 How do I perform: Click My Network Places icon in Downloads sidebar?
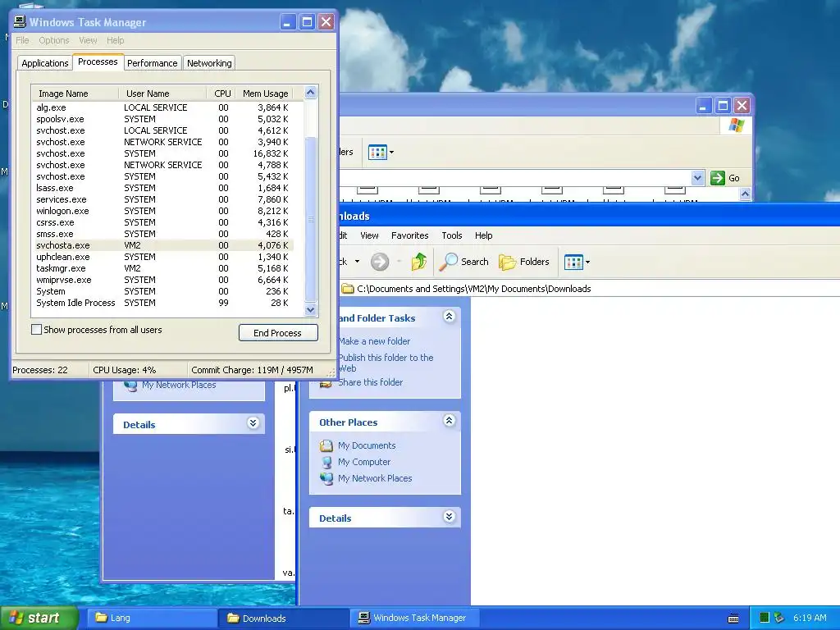[326, 478]
